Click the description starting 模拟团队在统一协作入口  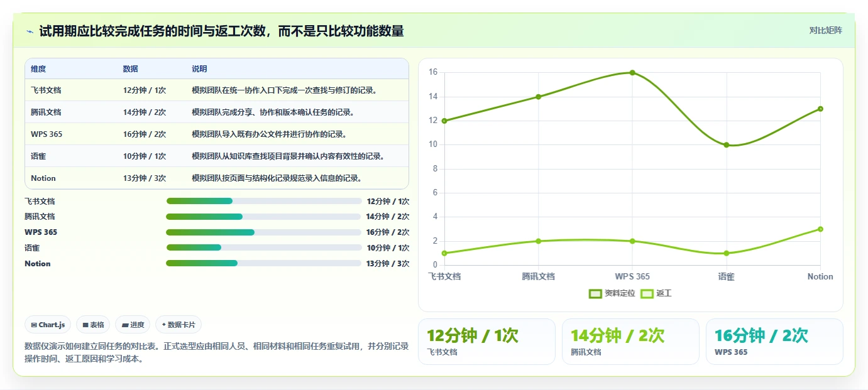point(284,90)
